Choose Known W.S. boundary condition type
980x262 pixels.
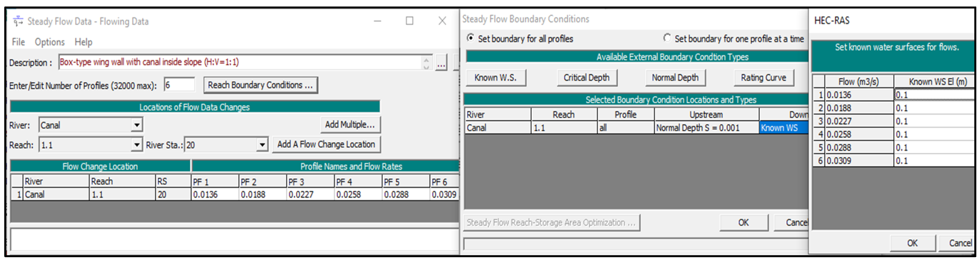click(x=495, y=78)
